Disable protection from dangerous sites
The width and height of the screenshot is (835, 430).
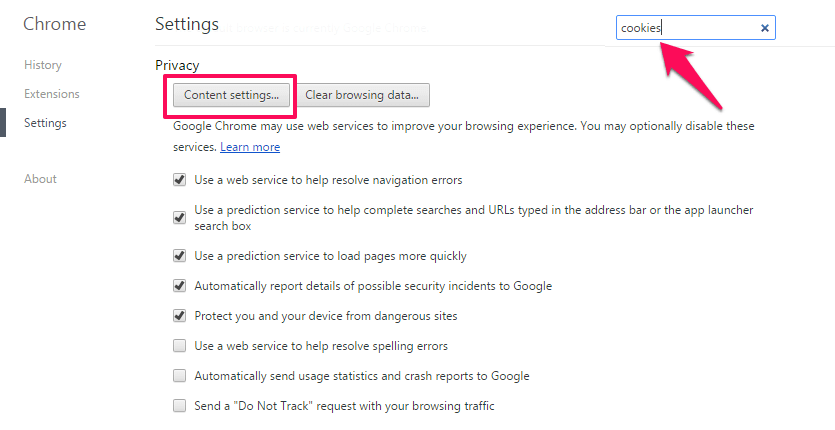coord(179,315)
